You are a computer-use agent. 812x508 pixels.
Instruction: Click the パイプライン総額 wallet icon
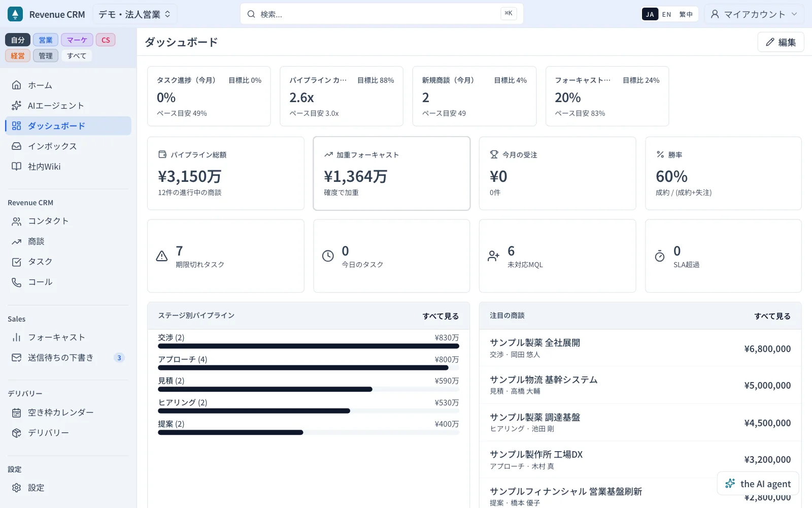click(162, 154)
